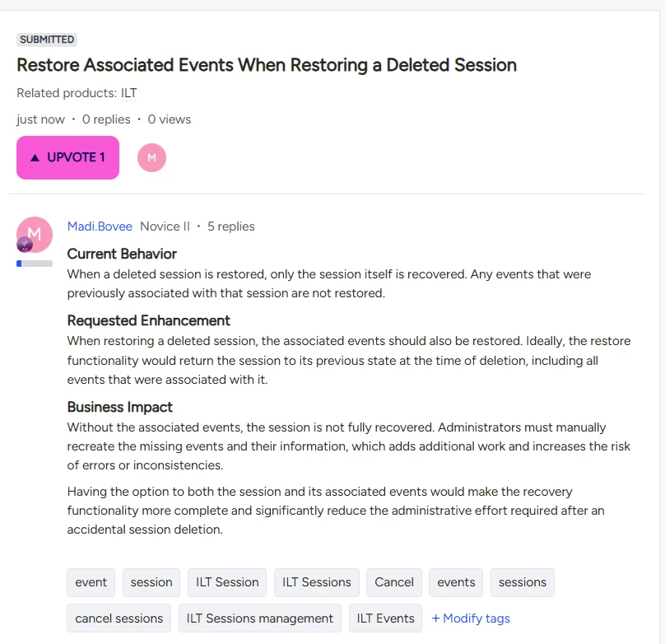The height and width of the screenshot is (644, 665).
Task: Select the 'sessions' tag
Action: pyautogui.click(x=523, y=582)
